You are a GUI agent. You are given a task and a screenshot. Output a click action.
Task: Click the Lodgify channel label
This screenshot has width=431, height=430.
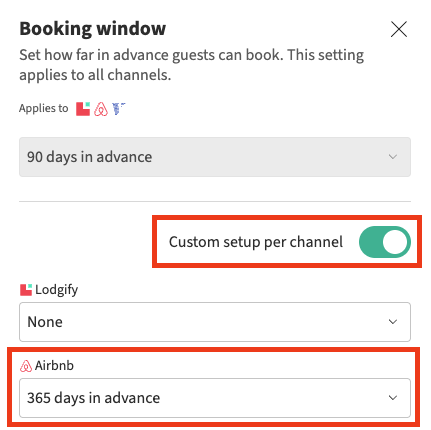(57, 290)
